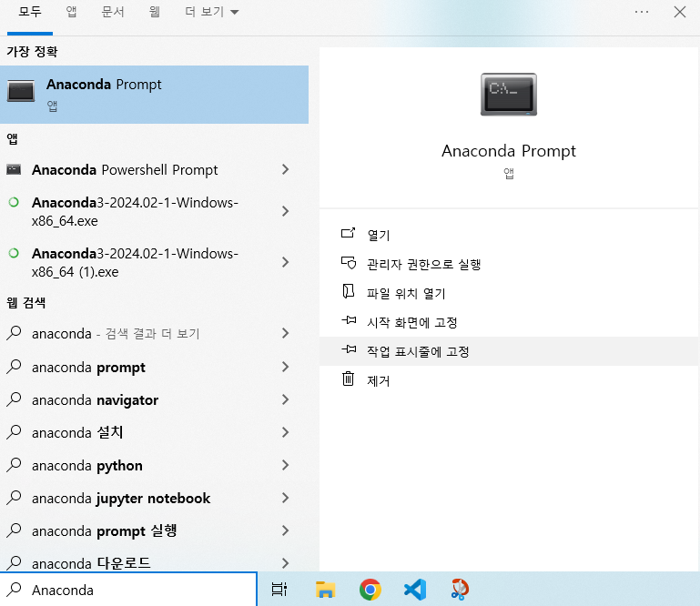Image resolution: width=700 pixels, height=606 pixels.
Task: Switch to the 모두 tab
Action: tap(30, 12)
